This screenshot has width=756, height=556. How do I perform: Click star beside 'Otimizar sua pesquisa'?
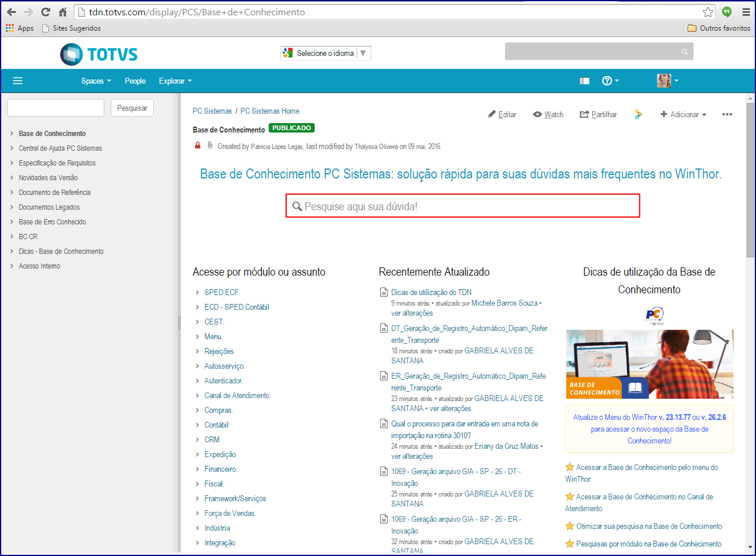click(x=570, y=526)
